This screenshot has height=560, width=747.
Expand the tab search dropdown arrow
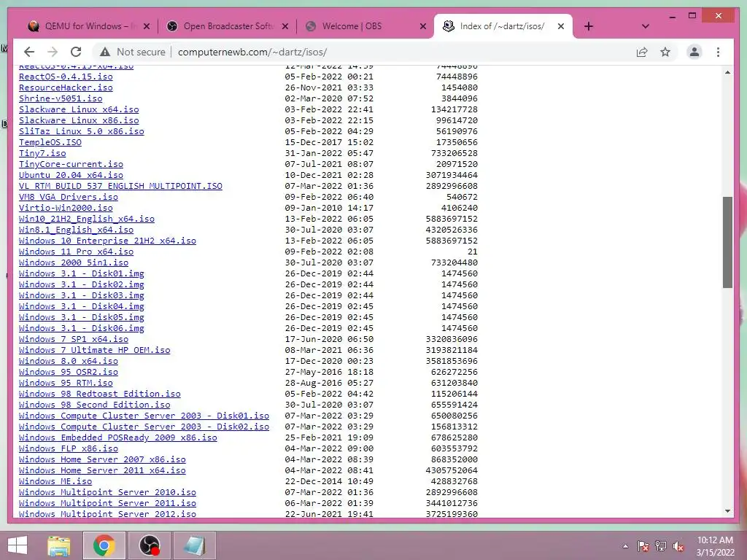click(x=645, y=26)
